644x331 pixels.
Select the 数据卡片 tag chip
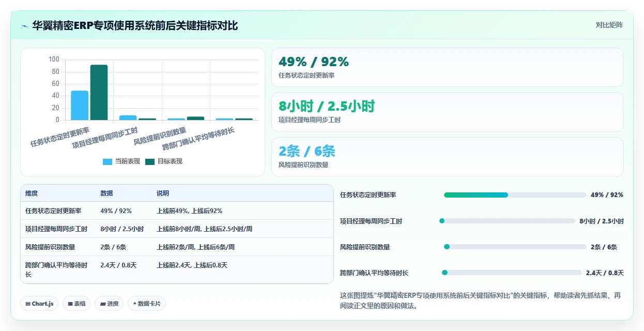point(147,304)
